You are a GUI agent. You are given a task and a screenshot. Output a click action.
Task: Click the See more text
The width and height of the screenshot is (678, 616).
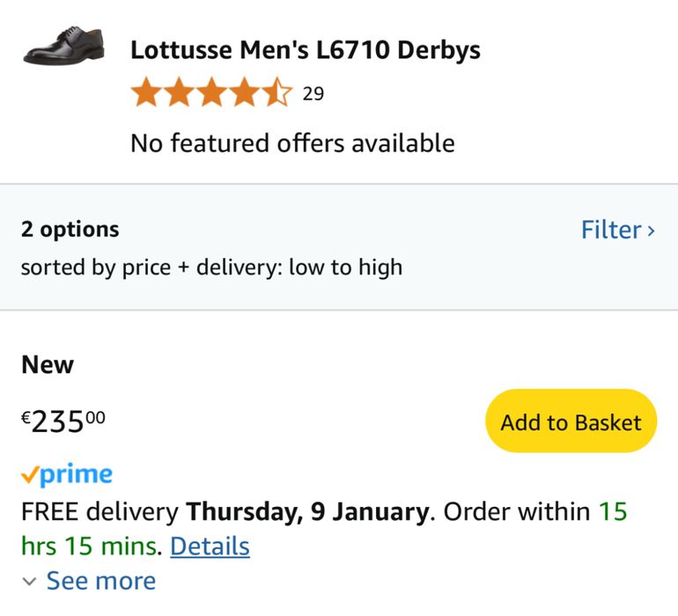[x=100, y=581]
